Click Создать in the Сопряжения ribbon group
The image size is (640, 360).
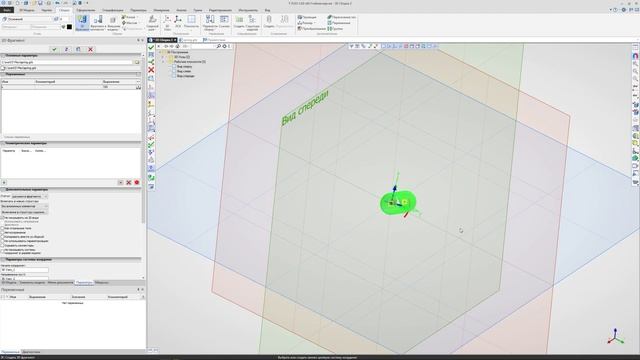pyautogui.click(x=269, y=22)
